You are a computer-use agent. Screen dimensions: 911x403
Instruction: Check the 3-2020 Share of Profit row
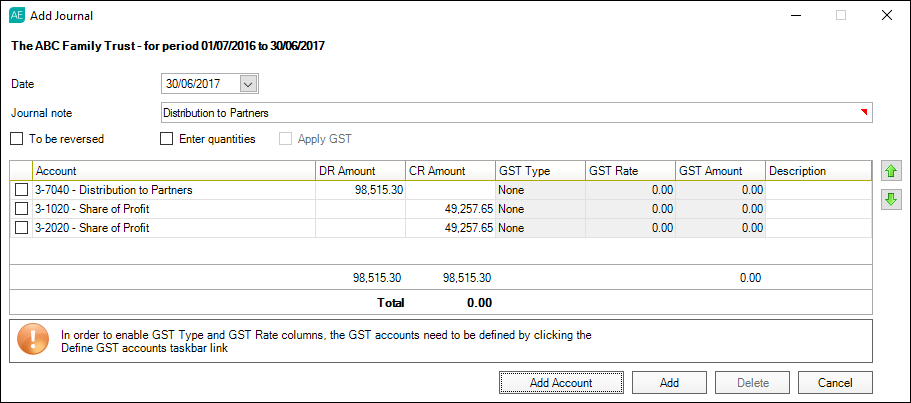(21, 228)
